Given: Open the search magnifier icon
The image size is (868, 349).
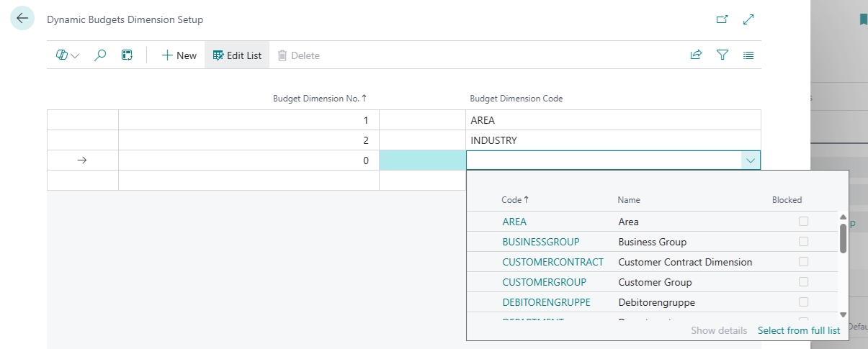Looking at the screenshot, I should point(101,55).
